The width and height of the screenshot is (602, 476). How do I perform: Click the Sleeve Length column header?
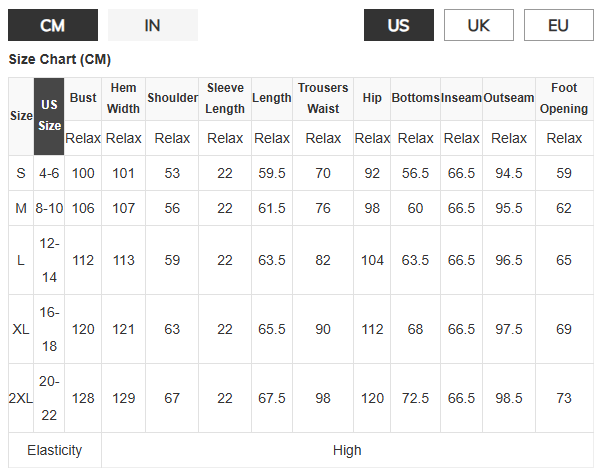(225, 99)
